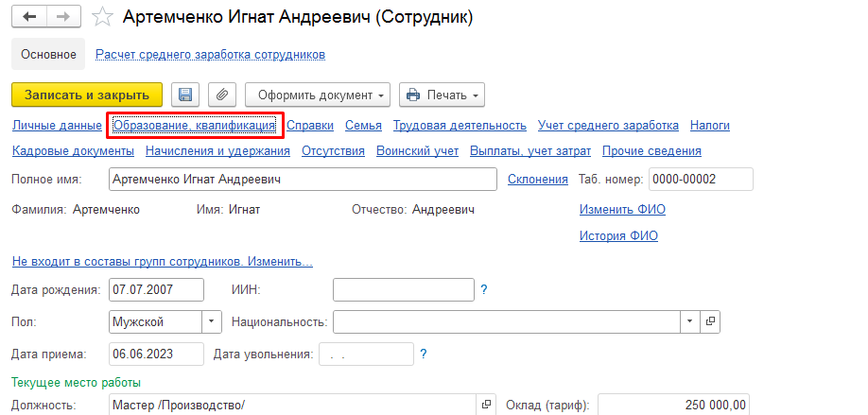
Task: Follow the Изменить ФИО link
Action: [618, 209]
